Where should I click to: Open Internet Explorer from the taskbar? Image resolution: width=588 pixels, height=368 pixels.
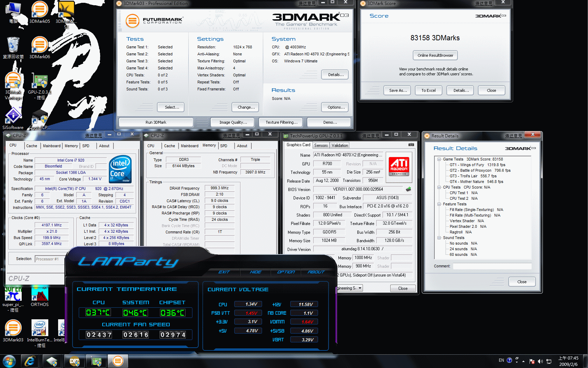[30, 361]
